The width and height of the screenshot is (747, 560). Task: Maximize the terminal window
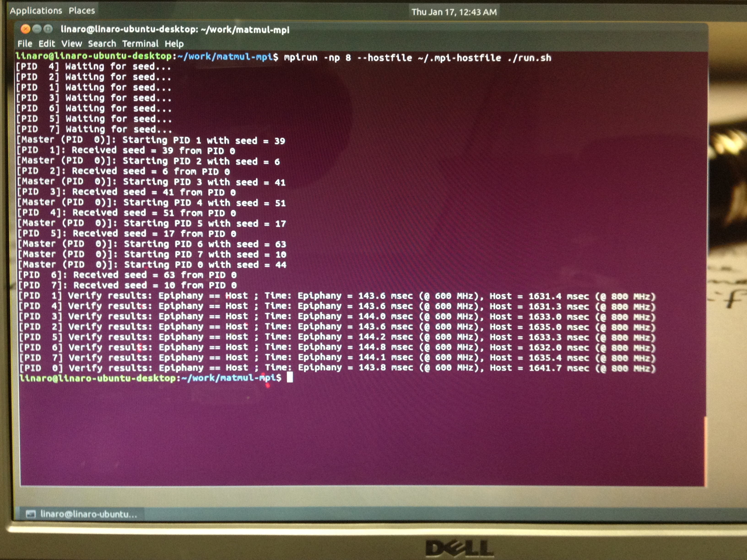pos(48,29)
